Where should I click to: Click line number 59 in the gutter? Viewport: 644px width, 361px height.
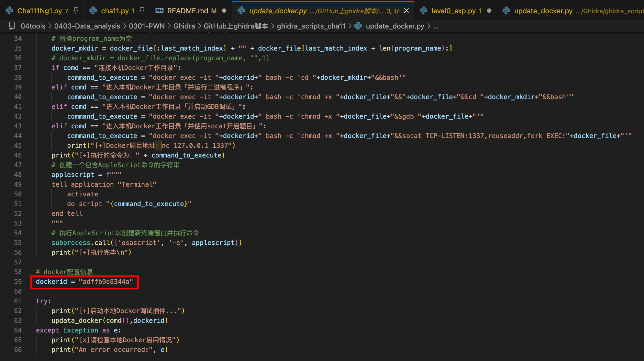(18, 282)
